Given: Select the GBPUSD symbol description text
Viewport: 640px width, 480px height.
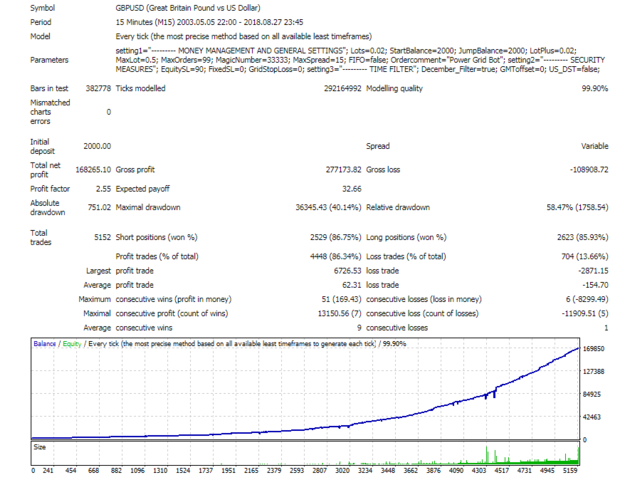Looking at the screenshot, I should [x=188, y=8].
